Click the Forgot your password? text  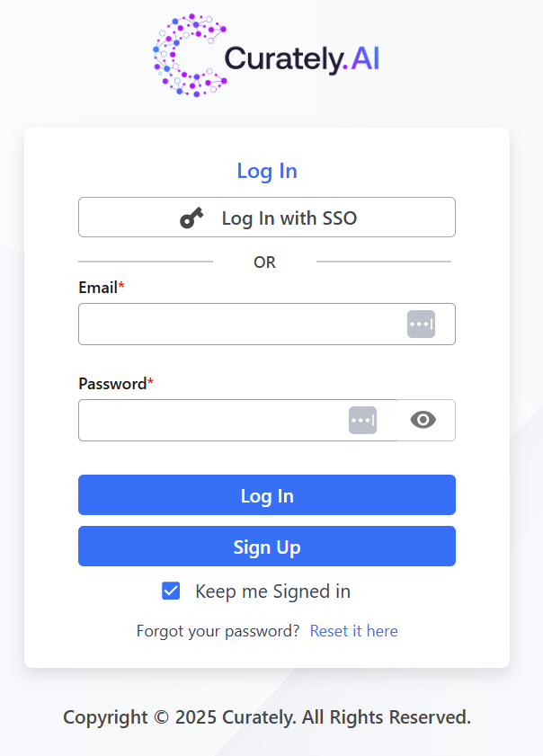pos(218,631)
